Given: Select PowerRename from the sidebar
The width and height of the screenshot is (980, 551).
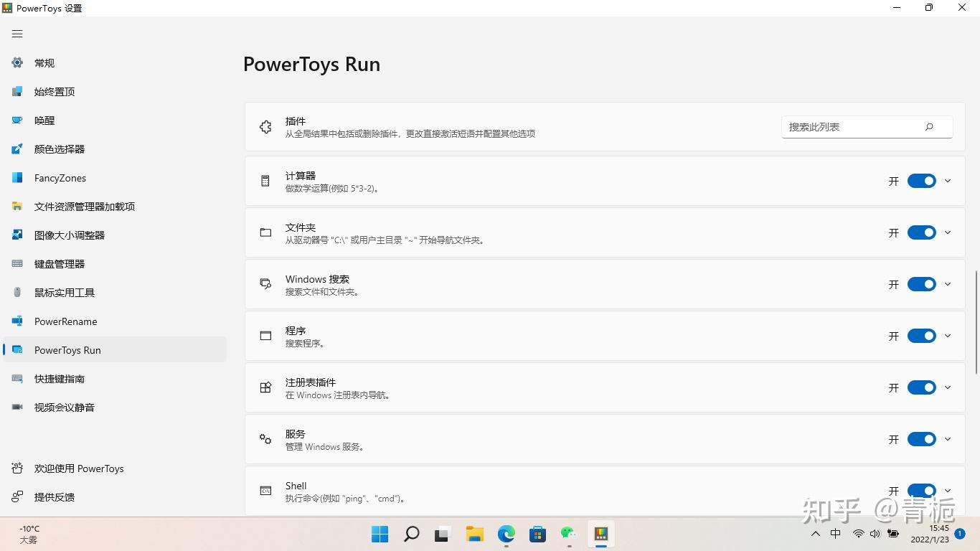Looking at the screenshot, I should 65,321.
